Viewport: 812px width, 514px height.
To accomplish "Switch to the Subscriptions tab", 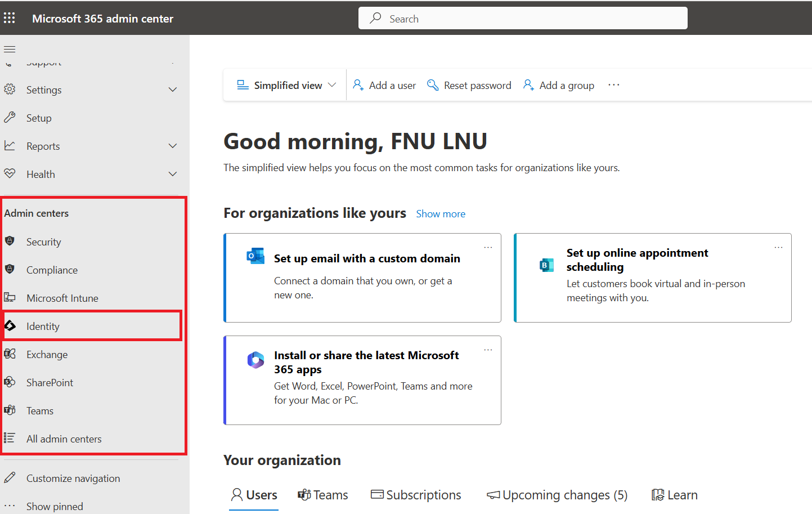I will coord(416,495).
